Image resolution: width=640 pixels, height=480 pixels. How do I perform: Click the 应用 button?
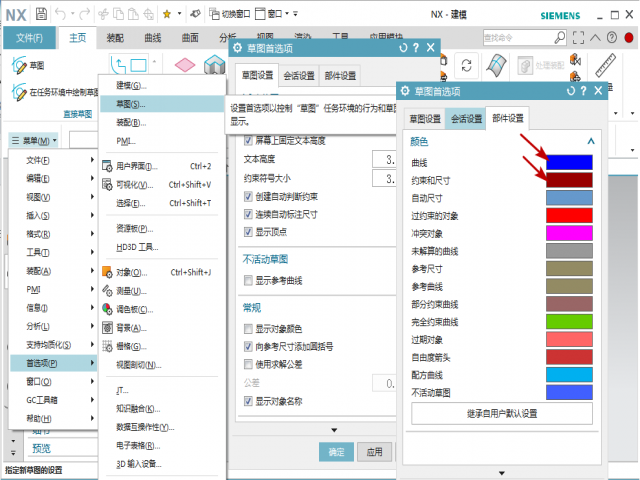pyautogui.click(x=374, y=452)
